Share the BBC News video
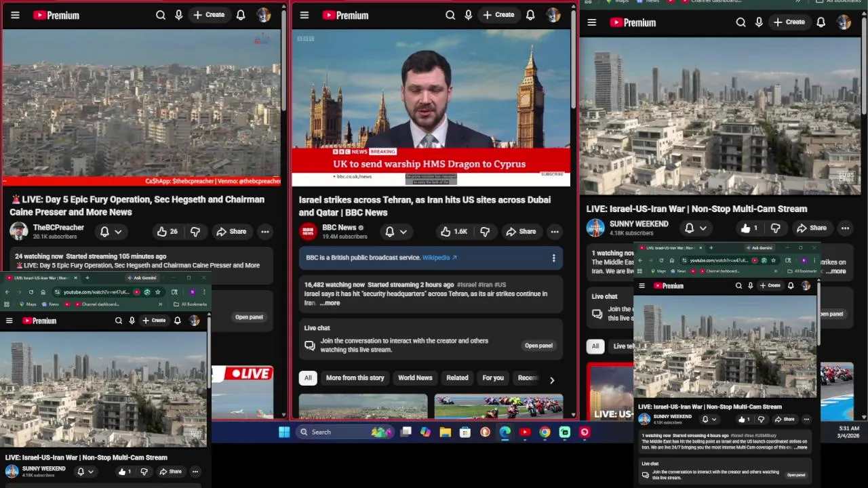 click(521, 232)
